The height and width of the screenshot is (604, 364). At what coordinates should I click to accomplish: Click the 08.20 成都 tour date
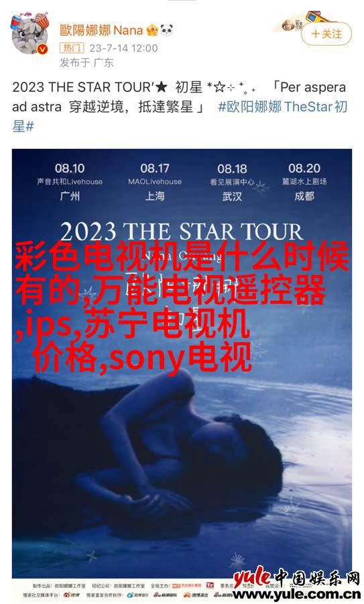click(304, 182)
